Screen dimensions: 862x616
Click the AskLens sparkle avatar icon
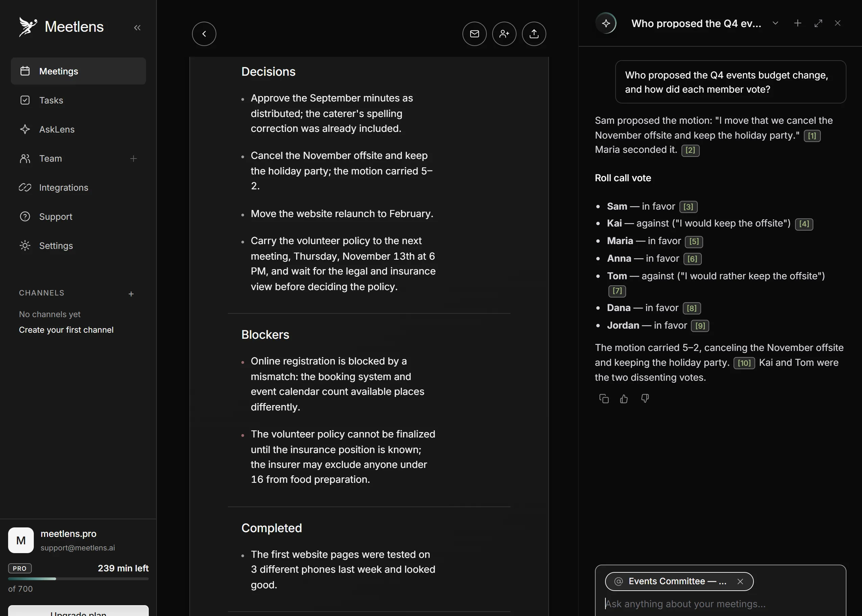pyautogui.click(x=606, y=23)
